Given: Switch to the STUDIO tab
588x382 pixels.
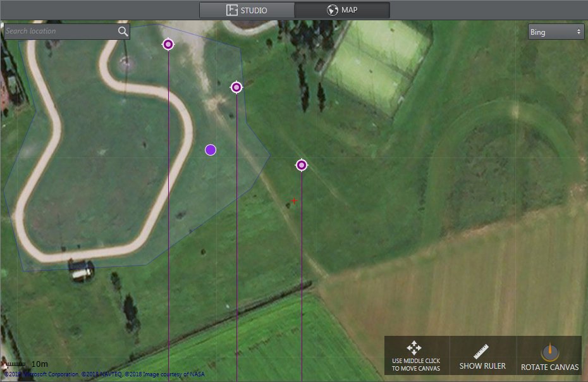Looking at the screenshot, I should pyautogui.click(x=247, y=10).
